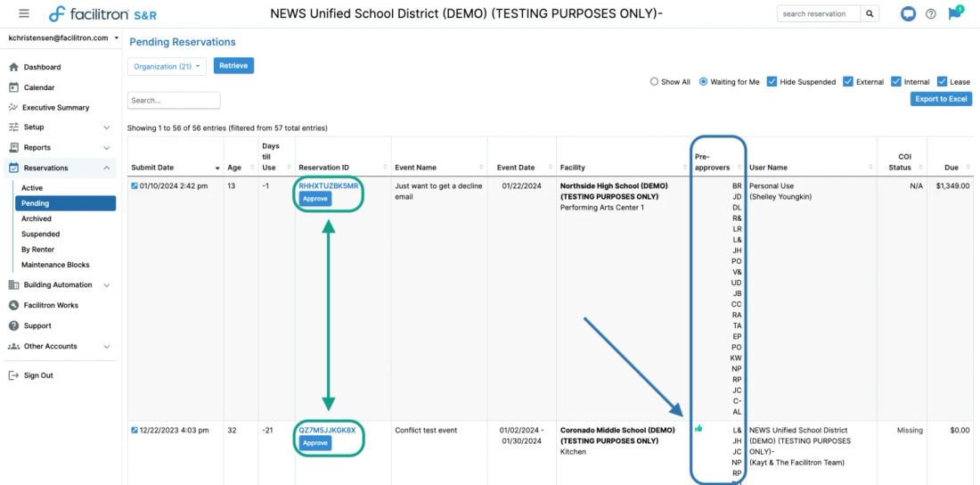Open reservation link QZ7M5JJKGK8X
The width and height of the screenshot is (980, 485).
[327, 430]
